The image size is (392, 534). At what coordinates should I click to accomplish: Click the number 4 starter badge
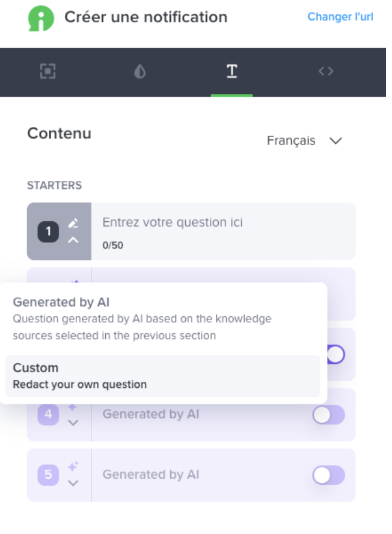[x=48, y=414]
